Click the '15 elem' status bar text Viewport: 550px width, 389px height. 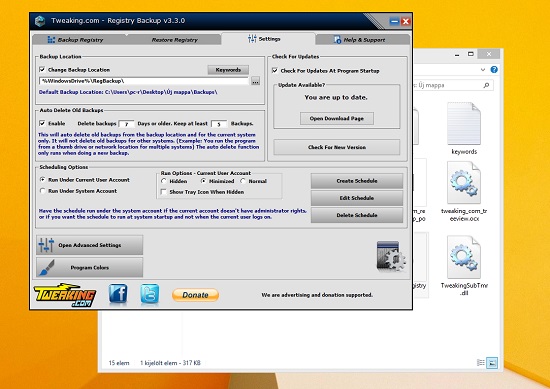point(119,363)
